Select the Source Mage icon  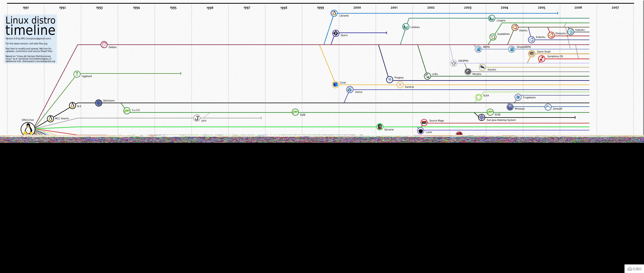(424, 122)
